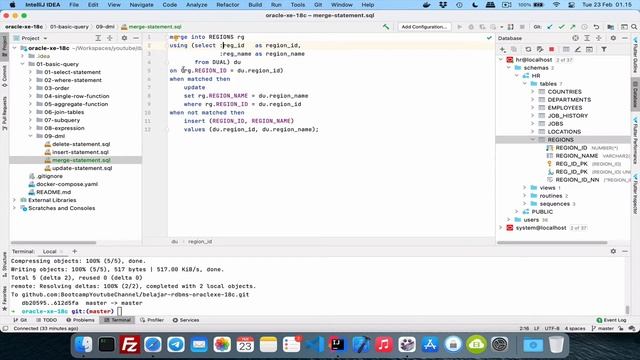Screen dimensions: 640x360
Task: Open Database panel query console icon
Action: [589, 49]
